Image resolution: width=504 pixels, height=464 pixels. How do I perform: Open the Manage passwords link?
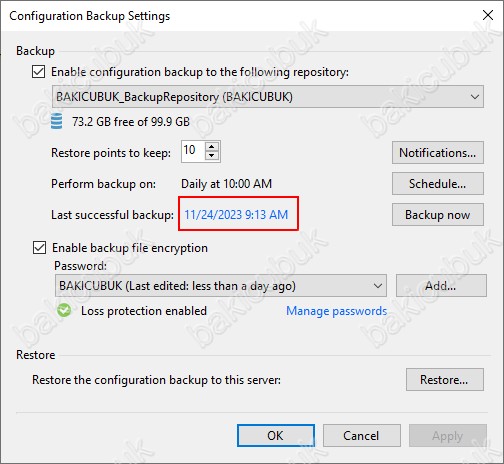[x=337, y=311]
